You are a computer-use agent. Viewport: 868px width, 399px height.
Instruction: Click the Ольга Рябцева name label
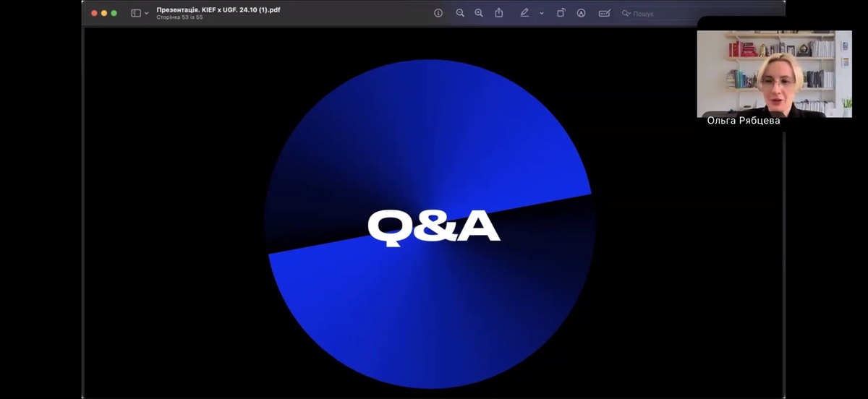tap(743, 121)
